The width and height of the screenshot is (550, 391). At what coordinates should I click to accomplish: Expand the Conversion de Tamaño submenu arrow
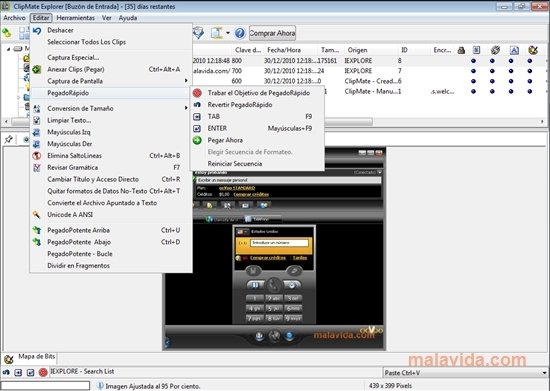point(186,108)
